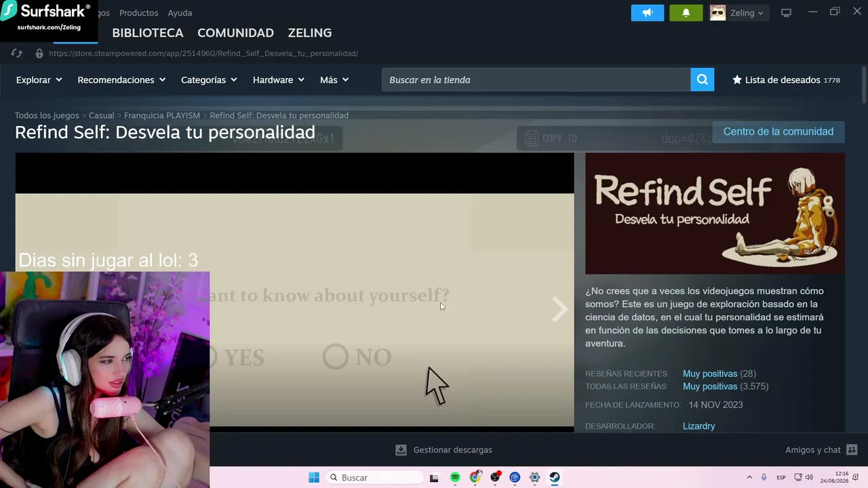Follow the last Refind Self breadcrumb link
This screenshot has height=488, width=868.
279,115
